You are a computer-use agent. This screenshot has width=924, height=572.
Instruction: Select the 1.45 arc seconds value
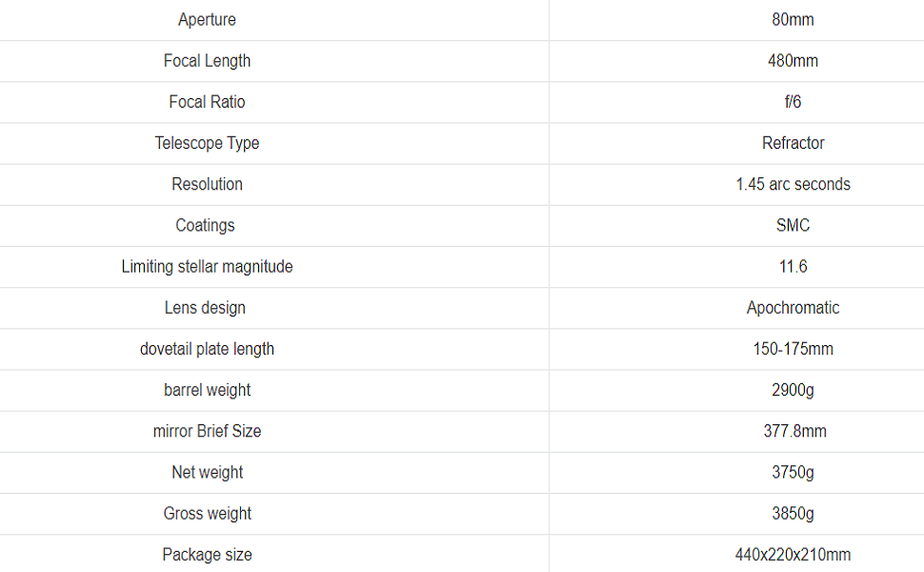(x=793, y=184)
